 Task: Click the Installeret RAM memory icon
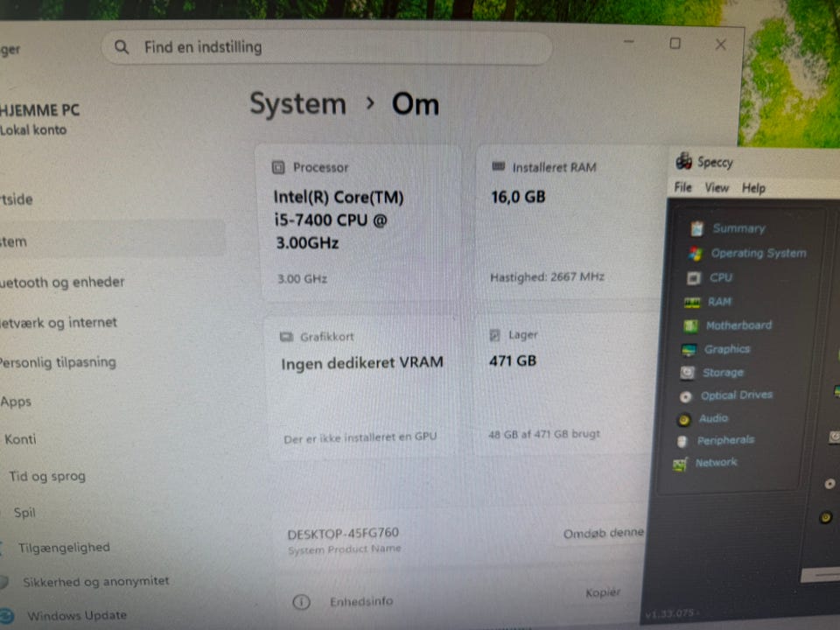click(498, 166)
